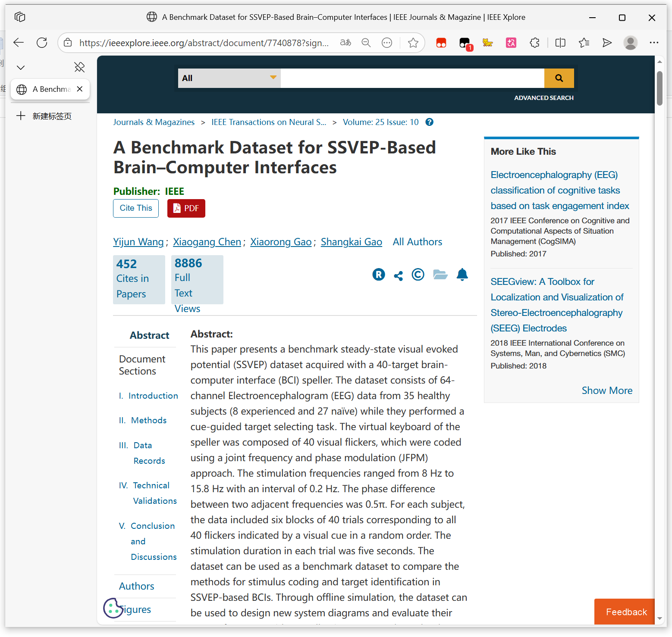The image size is (672, 637).
Task: Unpin the vertical tabs pane
Action: click(79, 67)
